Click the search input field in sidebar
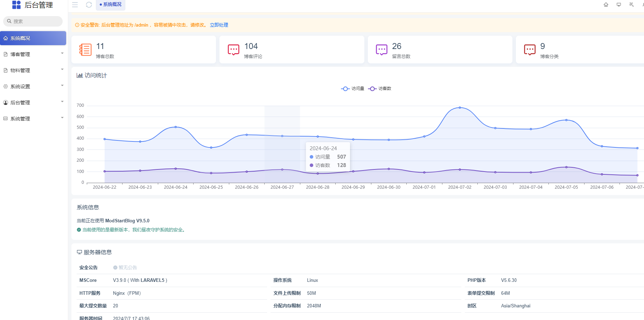Screen dimensions: 644x320 pos(33,21)
